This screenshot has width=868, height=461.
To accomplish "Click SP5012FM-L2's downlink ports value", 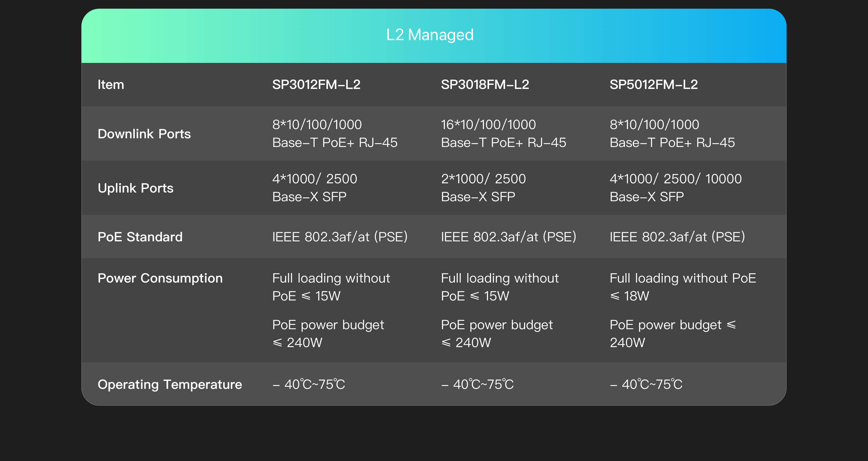I will click(672, 133).
